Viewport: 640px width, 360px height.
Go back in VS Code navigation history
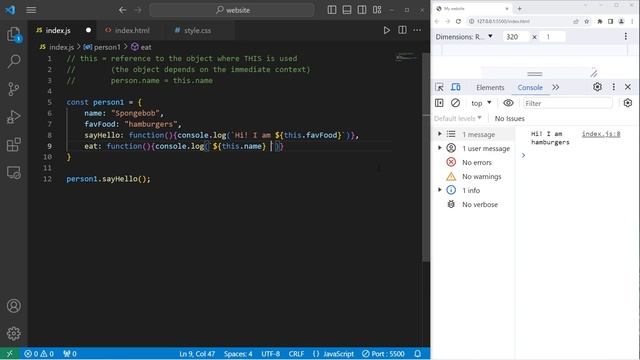(122, 10)
